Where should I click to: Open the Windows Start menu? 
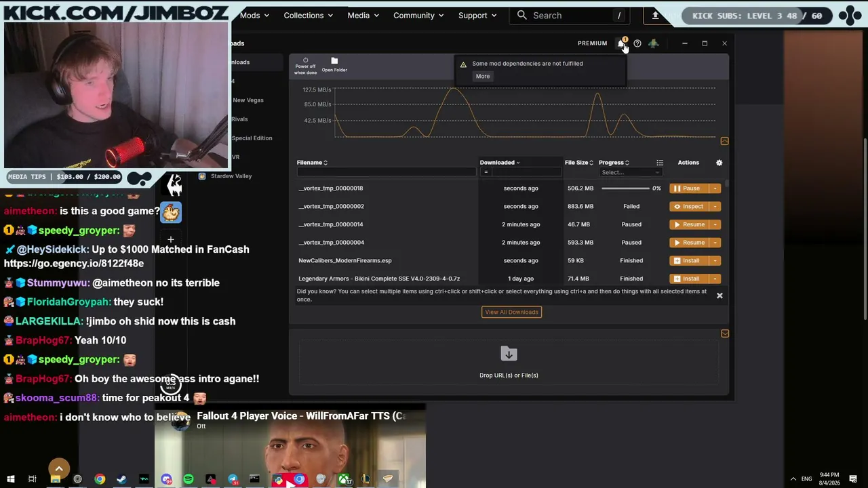pos(10,480)
